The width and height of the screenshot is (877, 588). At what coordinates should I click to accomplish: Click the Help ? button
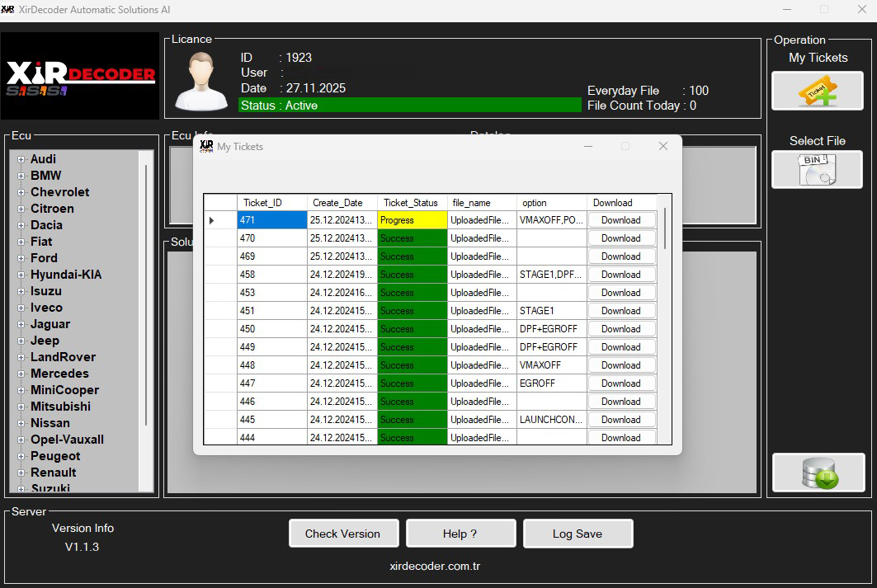[x=460, y=533]
